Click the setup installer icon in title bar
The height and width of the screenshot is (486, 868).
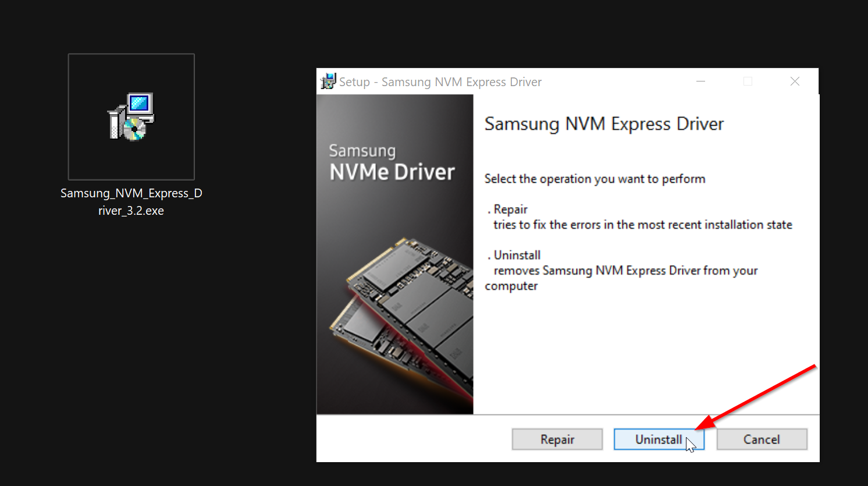tap(328, 81)
